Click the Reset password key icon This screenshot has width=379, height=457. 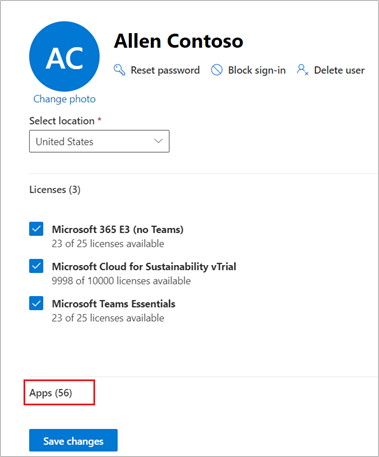point(119,70)
